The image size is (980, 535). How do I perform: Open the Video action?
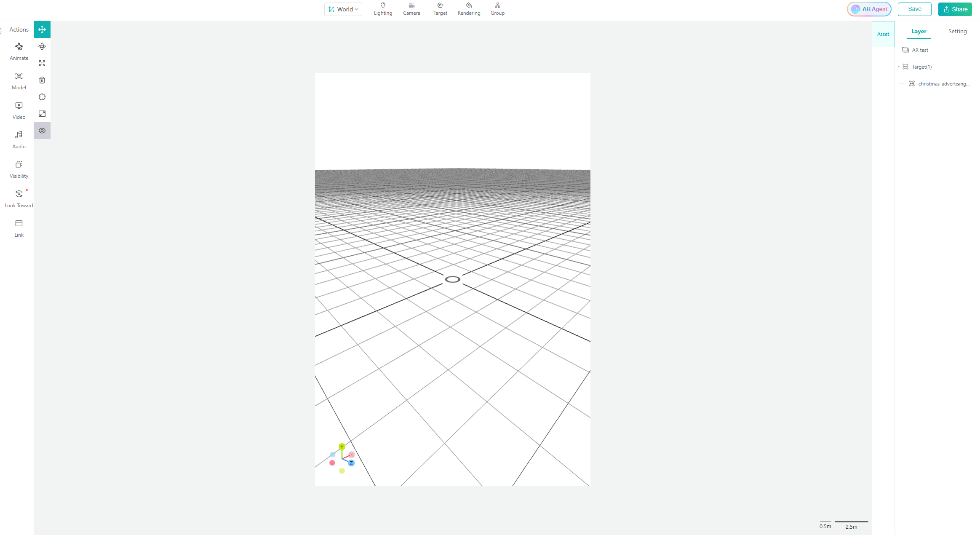pyautogui.click(x=19, y=110)
